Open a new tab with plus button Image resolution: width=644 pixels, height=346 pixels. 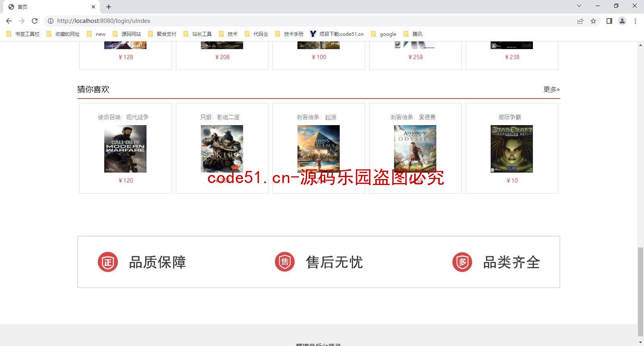pyautogui.click(x=109, y=7)
